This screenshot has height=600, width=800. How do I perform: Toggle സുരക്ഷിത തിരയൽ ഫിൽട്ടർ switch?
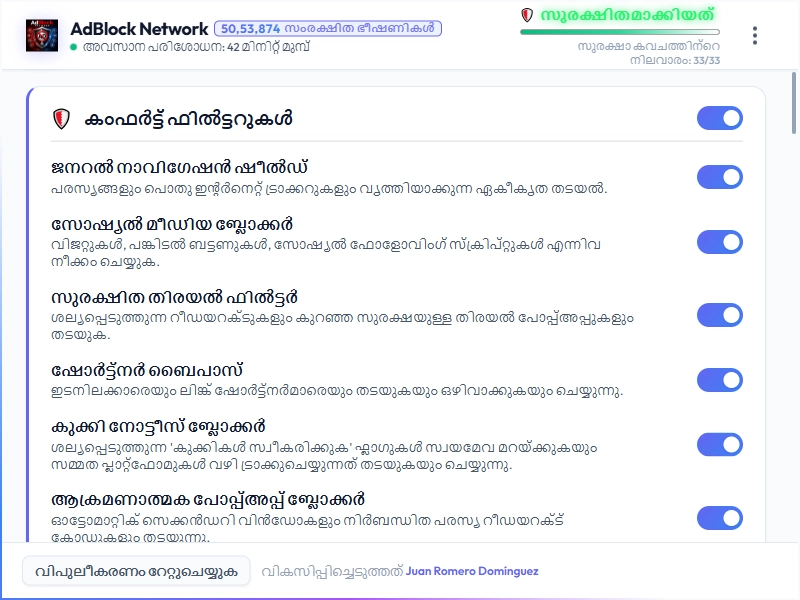[719, 315]
